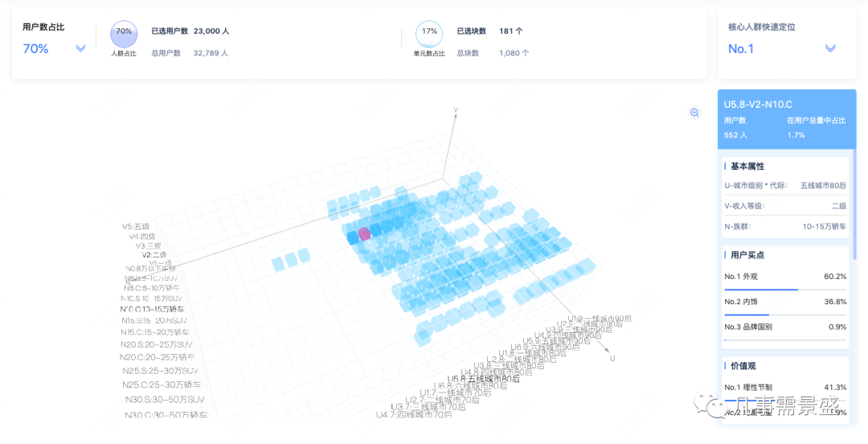The image size is (868, 444).
Task: Click the dark blue cube left of pink cube
Action: coord(353,238)
